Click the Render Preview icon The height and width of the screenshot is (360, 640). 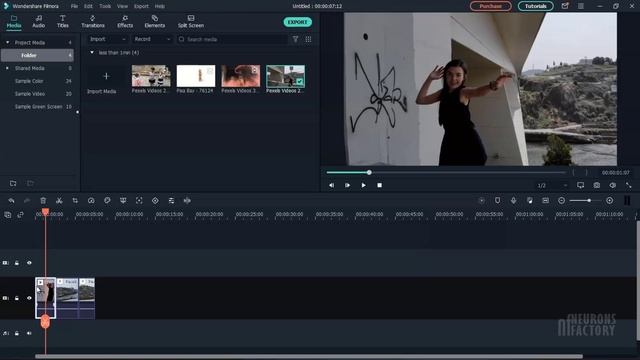482,200
